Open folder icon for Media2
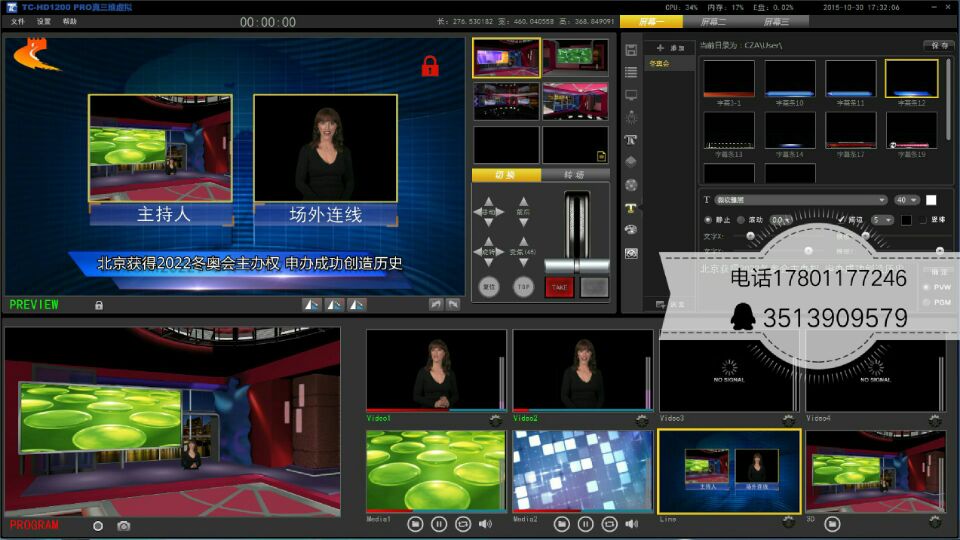960x540 pixels. 561,523
